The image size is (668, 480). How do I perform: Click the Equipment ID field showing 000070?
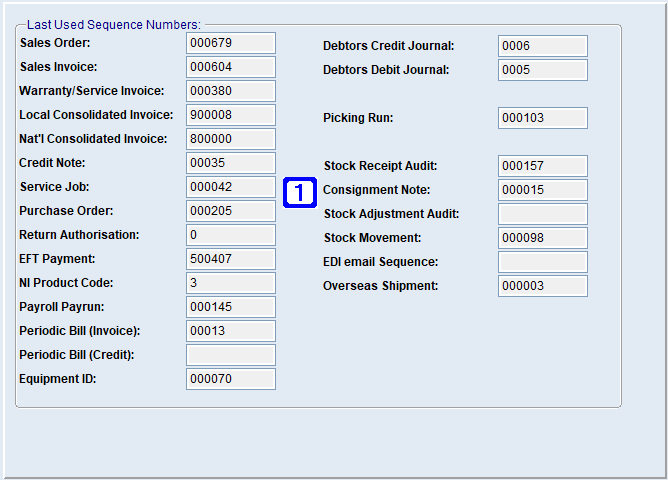coord(231,379)
